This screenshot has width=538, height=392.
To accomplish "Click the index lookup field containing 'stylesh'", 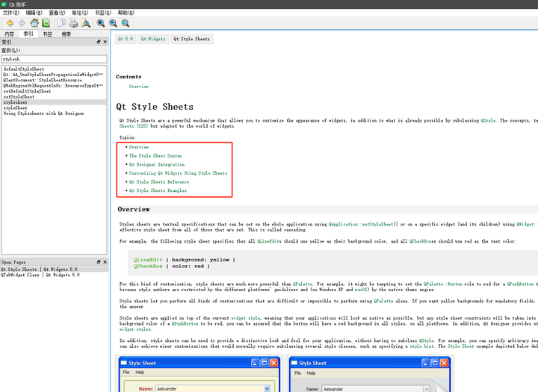I will (55, 59).
